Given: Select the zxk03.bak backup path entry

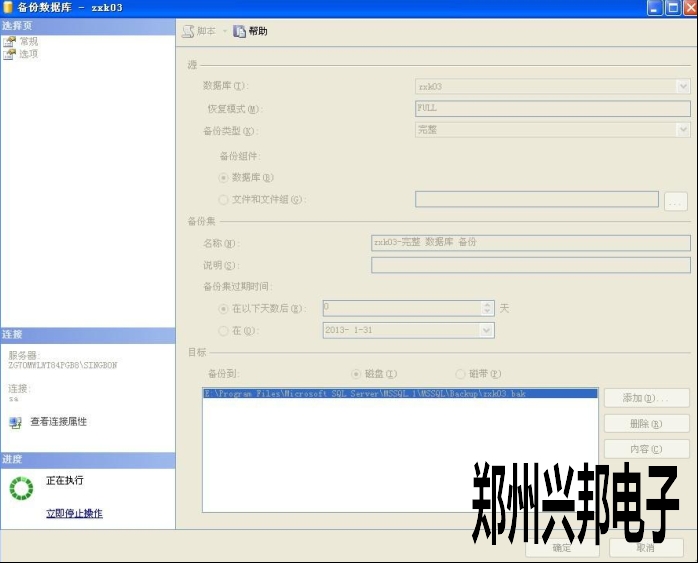Looking at the screenshot, I should (x=399, y=395).
